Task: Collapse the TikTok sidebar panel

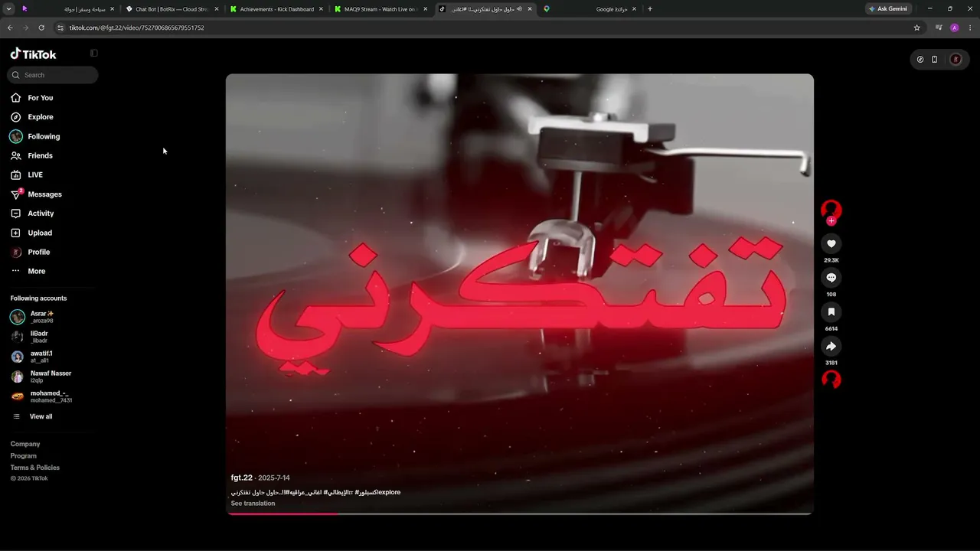Action: coord(94,54)
